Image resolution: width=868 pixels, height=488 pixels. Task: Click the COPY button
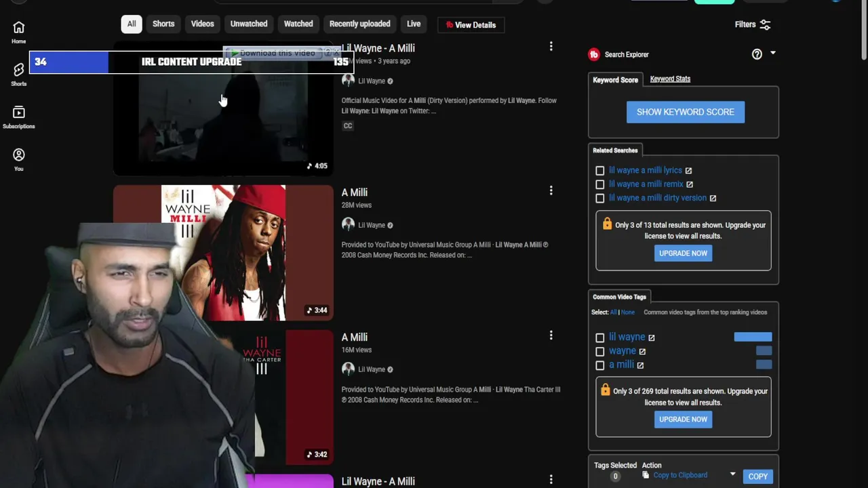pyautogui.click(x=757, y=476)
